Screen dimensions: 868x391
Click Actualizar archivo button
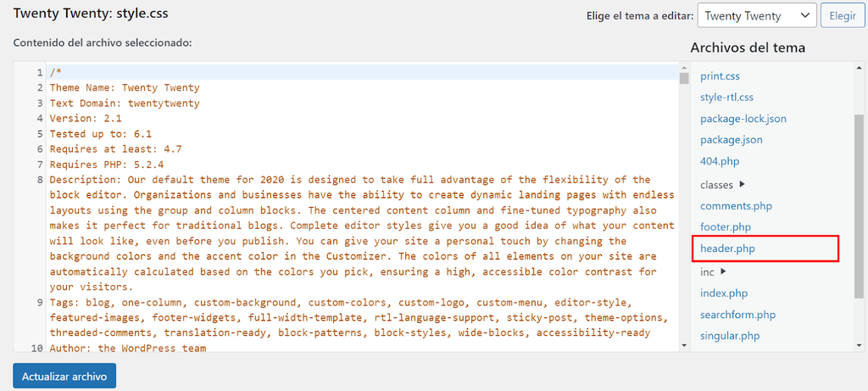[64, 376]
